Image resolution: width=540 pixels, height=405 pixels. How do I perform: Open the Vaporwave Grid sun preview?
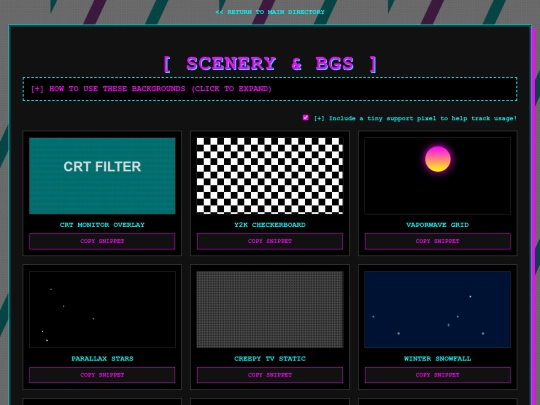(x=437, y=176)
